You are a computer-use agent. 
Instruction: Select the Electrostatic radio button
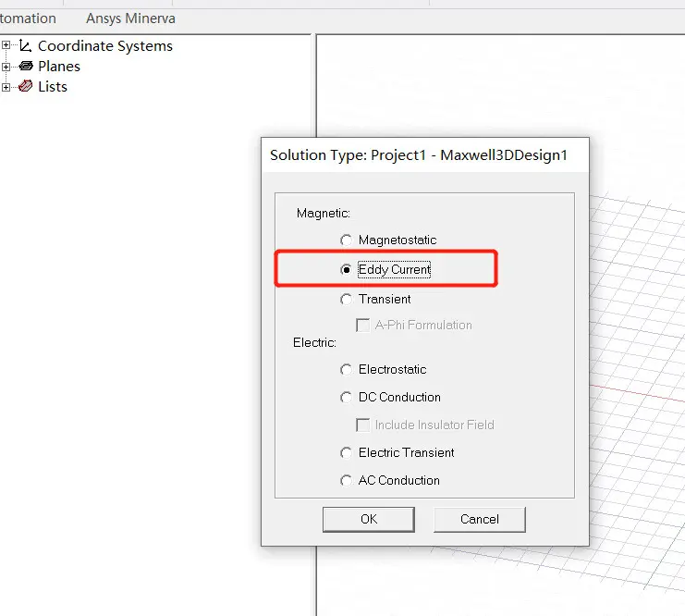point(346,370)
